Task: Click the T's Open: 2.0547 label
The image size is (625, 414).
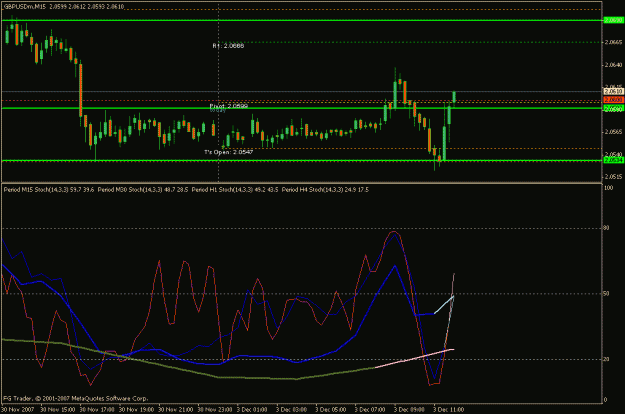Action: 228,152
